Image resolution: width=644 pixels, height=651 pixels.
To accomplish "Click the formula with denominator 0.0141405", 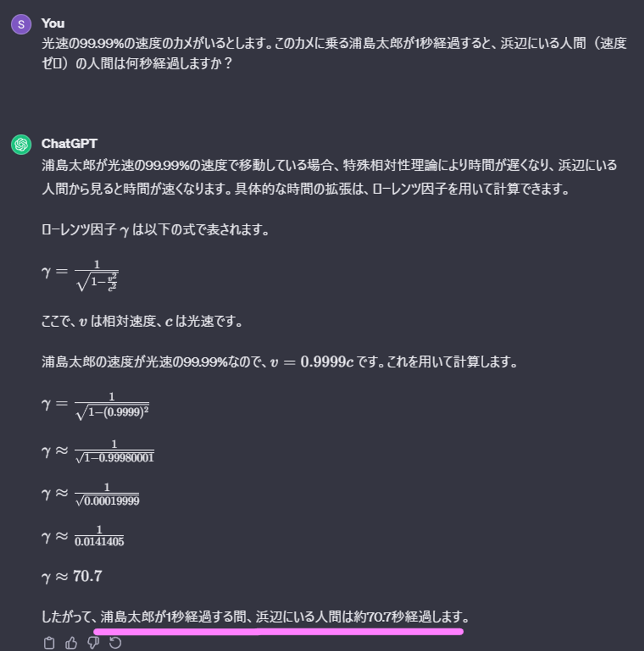I will pyautogui.click(x=83, y=536).
